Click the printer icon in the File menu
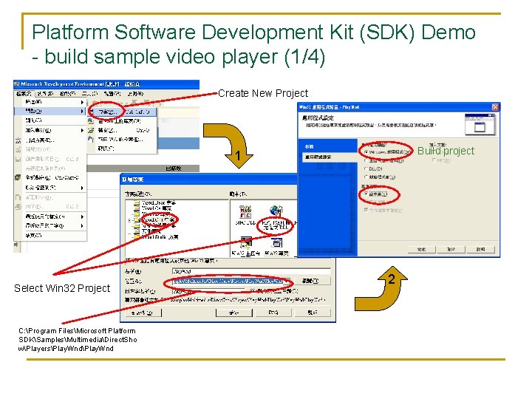532x399 pixels. [18, 207]
